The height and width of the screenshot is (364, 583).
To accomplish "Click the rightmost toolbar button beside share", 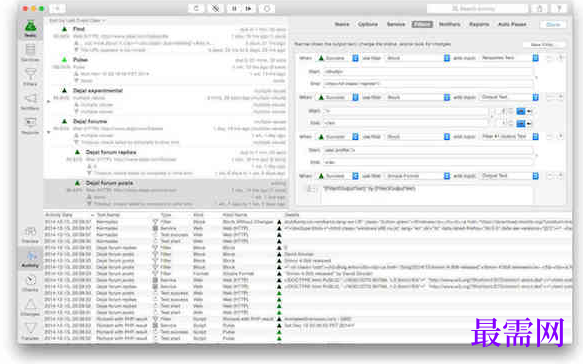I will click(559, 8).
